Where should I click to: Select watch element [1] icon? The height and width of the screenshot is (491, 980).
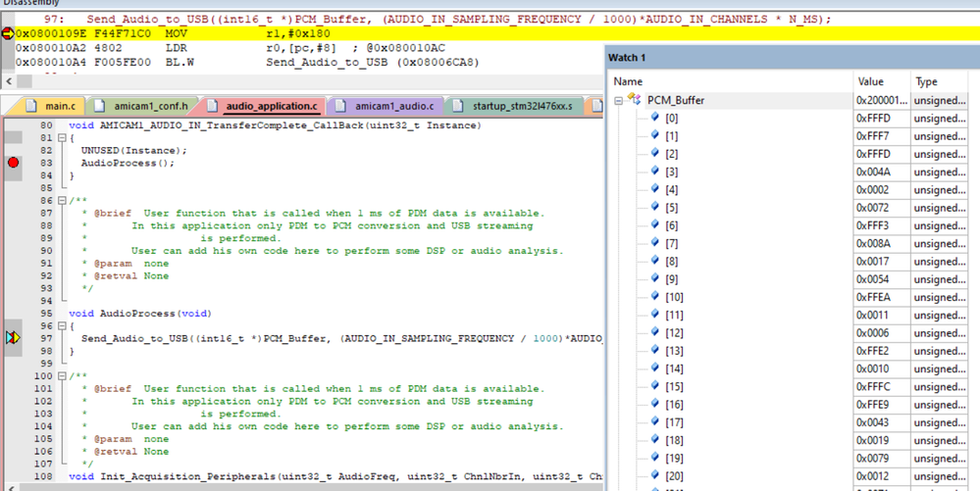coord(655,135)
